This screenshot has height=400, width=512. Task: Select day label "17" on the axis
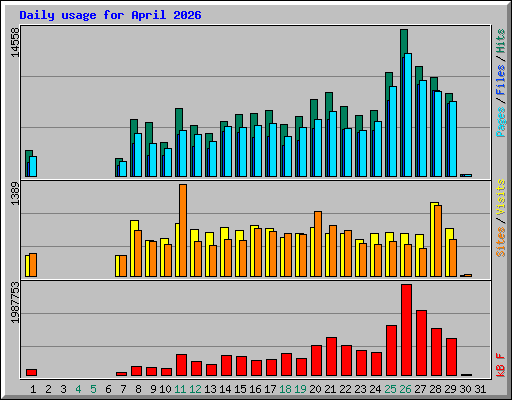coord(270,389)
